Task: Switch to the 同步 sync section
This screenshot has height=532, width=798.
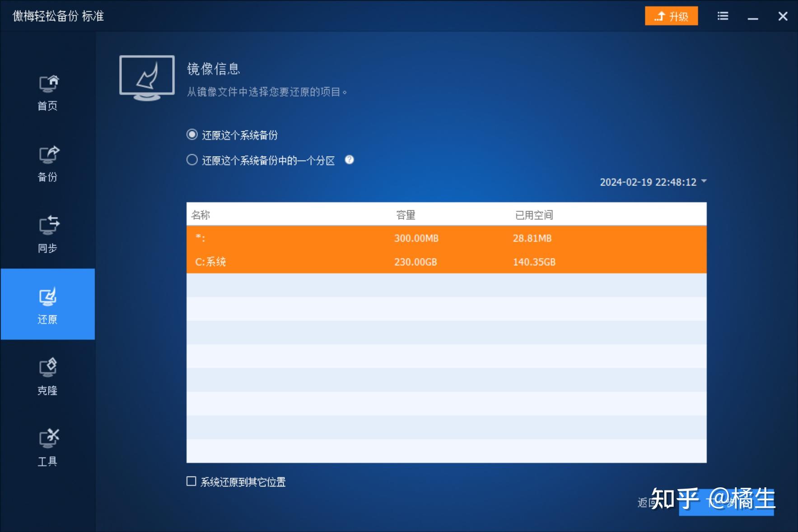Action: [x=48, y=235]
